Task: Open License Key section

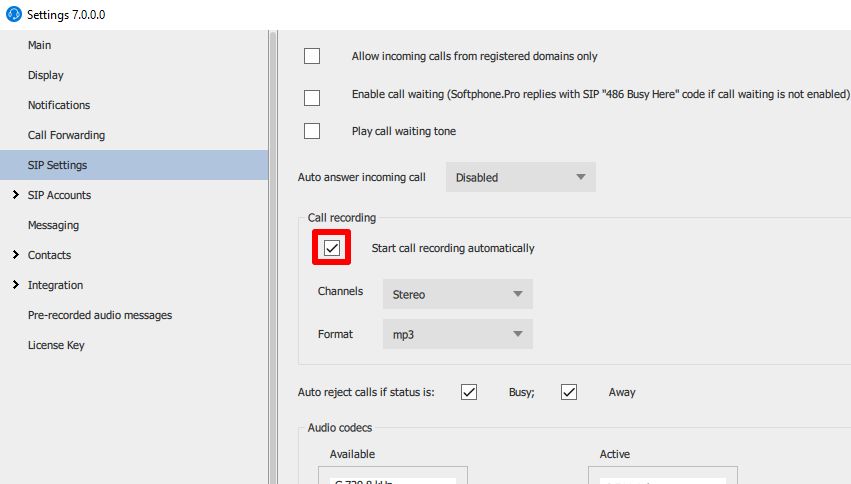Action: [x=56, y=345]
